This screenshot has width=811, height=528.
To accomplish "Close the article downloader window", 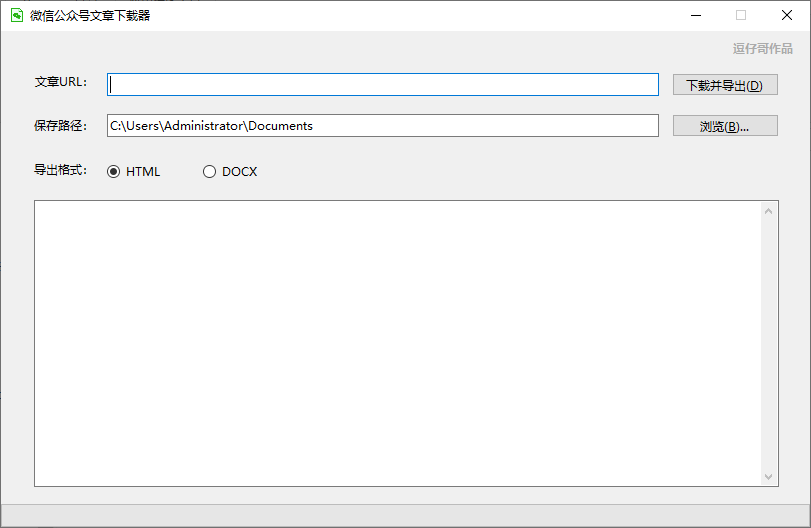I will pos(787,15).
